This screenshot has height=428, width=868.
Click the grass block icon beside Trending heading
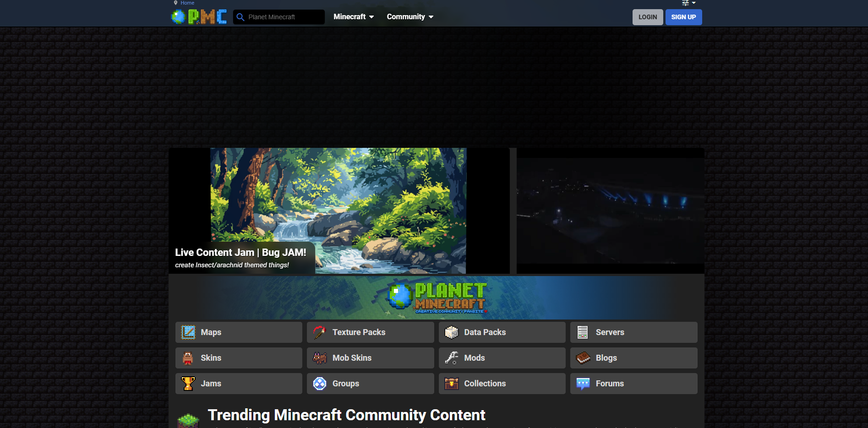tap(188, 421)
